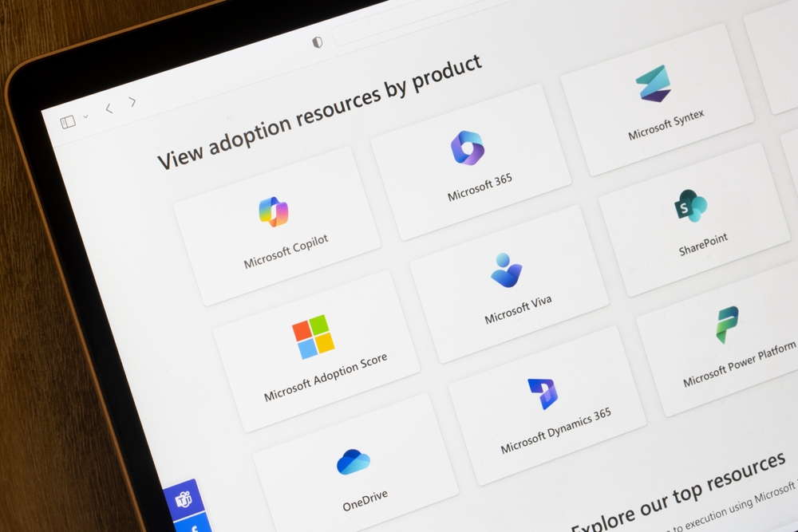Click the forward navigation arrow
The height and width of the screenshot is (532, 798).
click(132, 101)
